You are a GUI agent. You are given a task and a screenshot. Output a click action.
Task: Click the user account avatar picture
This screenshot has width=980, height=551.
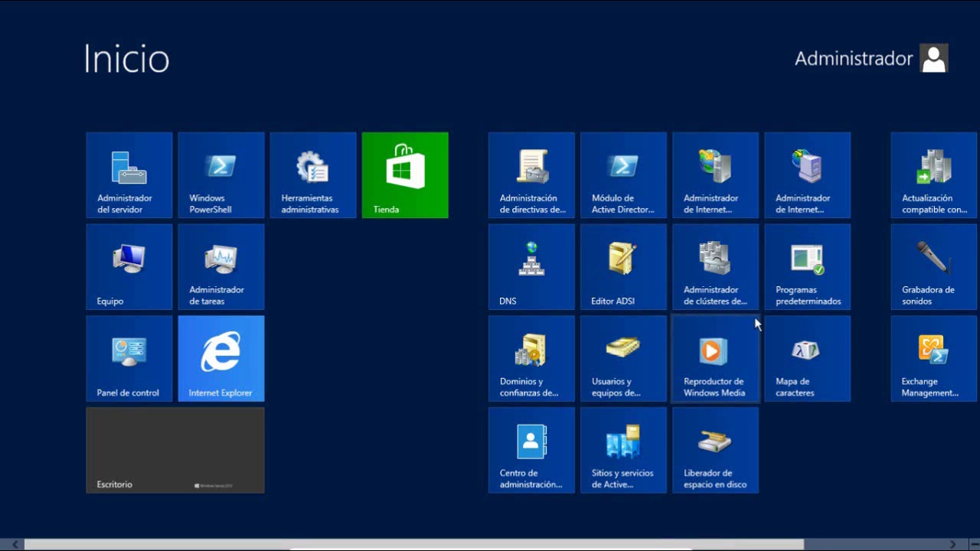click(934, 58)
